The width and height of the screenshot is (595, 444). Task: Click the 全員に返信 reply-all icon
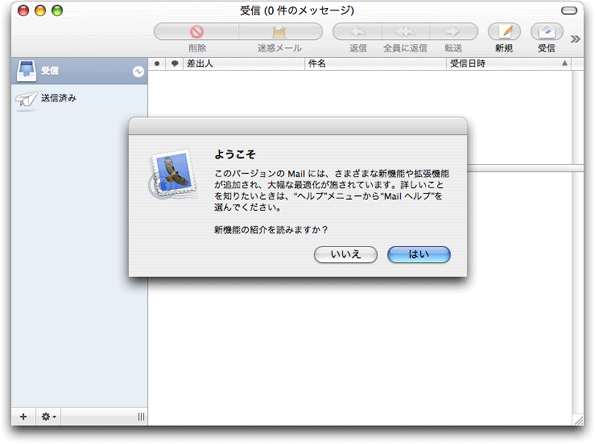406,31
